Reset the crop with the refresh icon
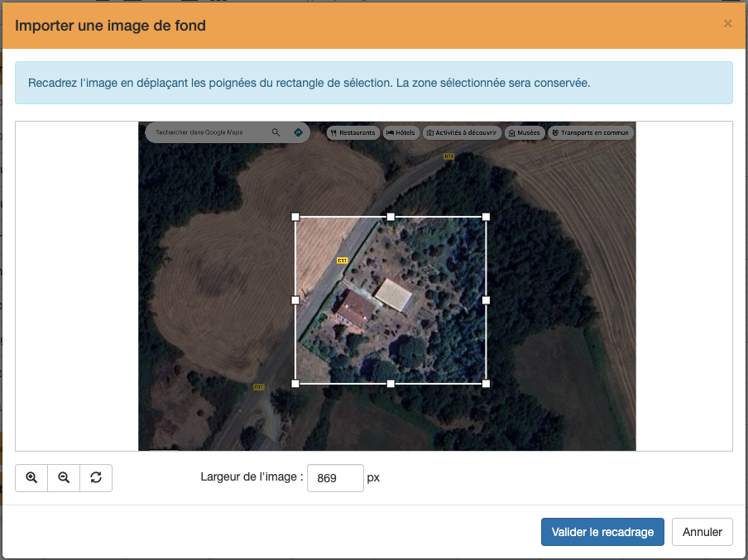748x560 pixels. click(x=96, y=478)
